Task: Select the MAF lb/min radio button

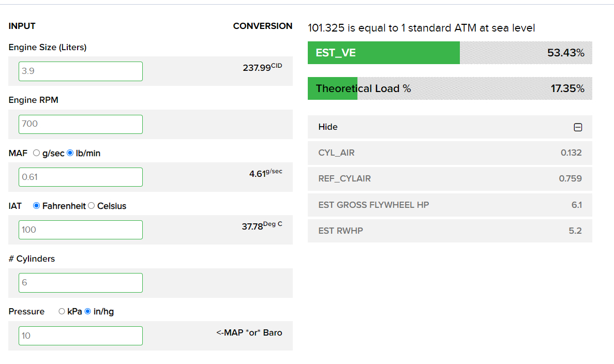Action: 70,153
